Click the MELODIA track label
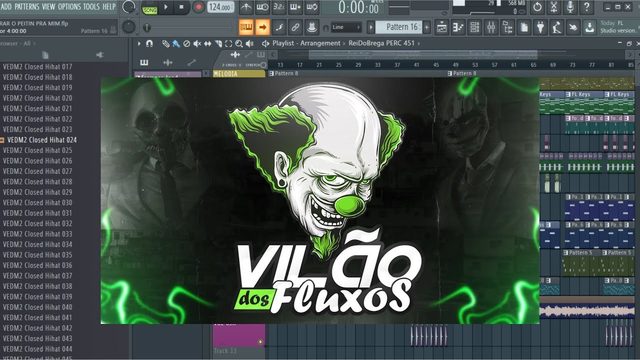This screenshot has width=640, height=360. tap(239, 74)
